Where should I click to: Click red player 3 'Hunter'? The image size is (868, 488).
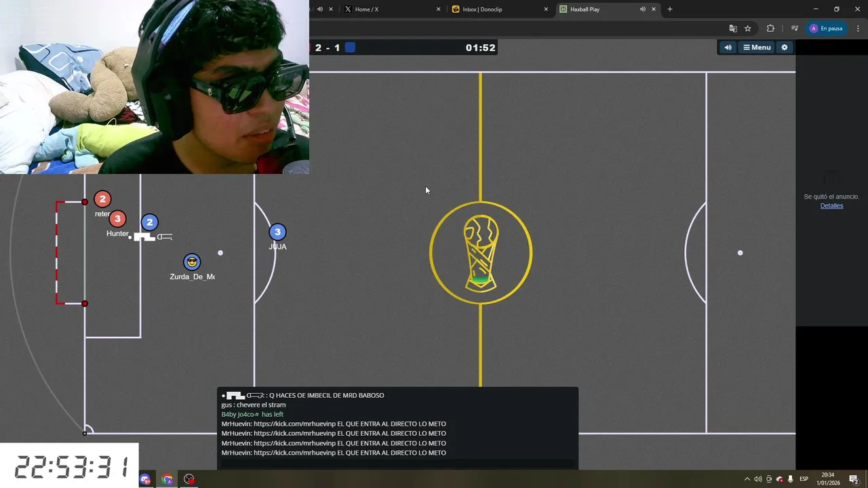pyautogui.click(x=117, y=219)
